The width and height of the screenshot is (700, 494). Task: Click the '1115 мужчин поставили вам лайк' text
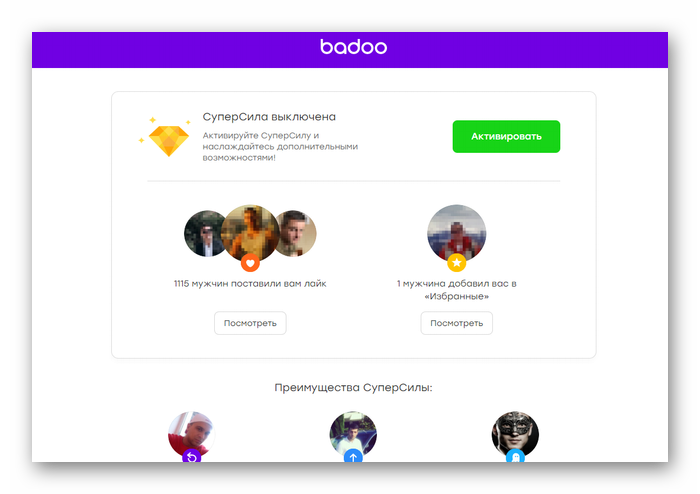pos(250,284)
